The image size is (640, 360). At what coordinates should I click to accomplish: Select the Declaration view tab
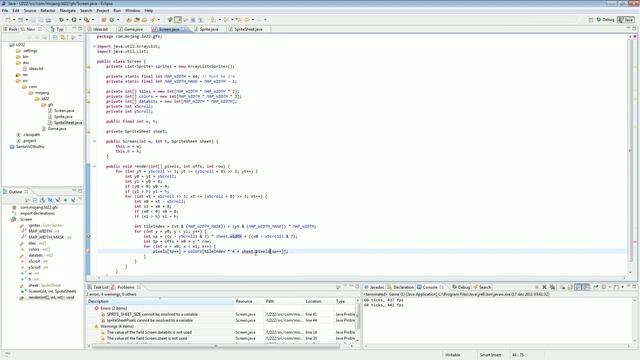(401, 287)
